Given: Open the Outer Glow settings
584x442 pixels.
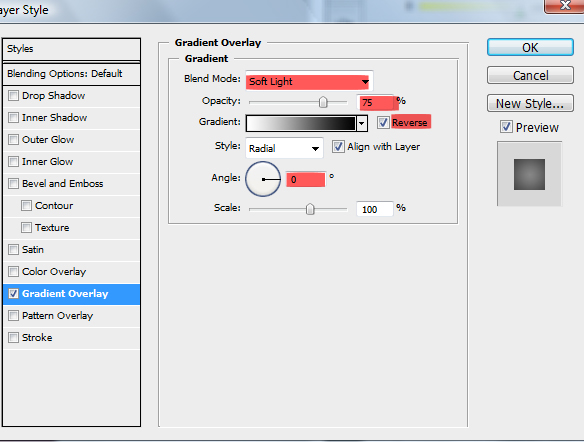Looking at the screenshot, I should (48, 140).
